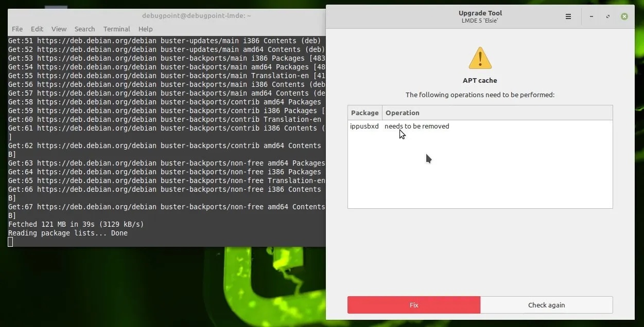Open the hamburger menu in Upgrade Tool
The width and height of the screenshot is (644, 327).
(568, 16)
